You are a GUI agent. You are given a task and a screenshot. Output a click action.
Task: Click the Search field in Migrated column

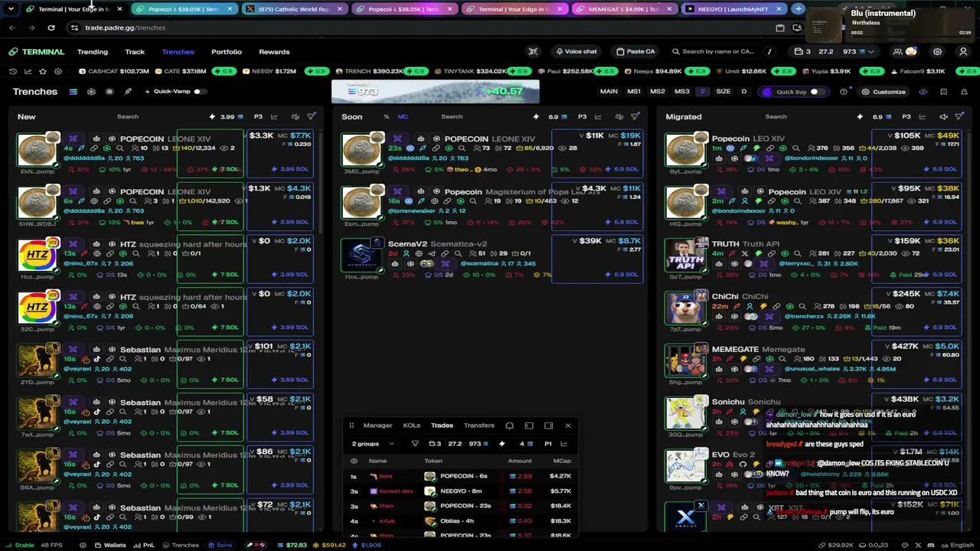(x=776, y=117)
